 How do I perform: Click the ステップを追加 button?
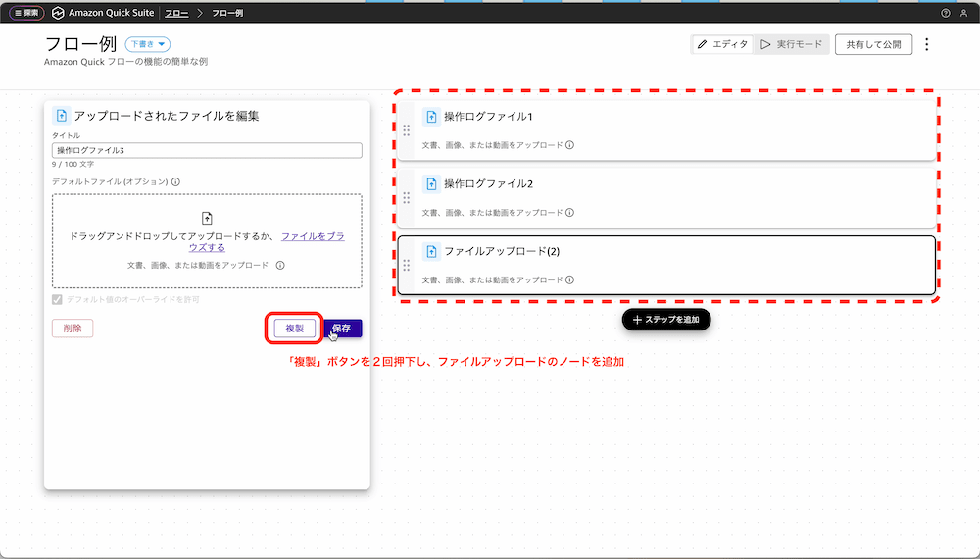(666, 320)
